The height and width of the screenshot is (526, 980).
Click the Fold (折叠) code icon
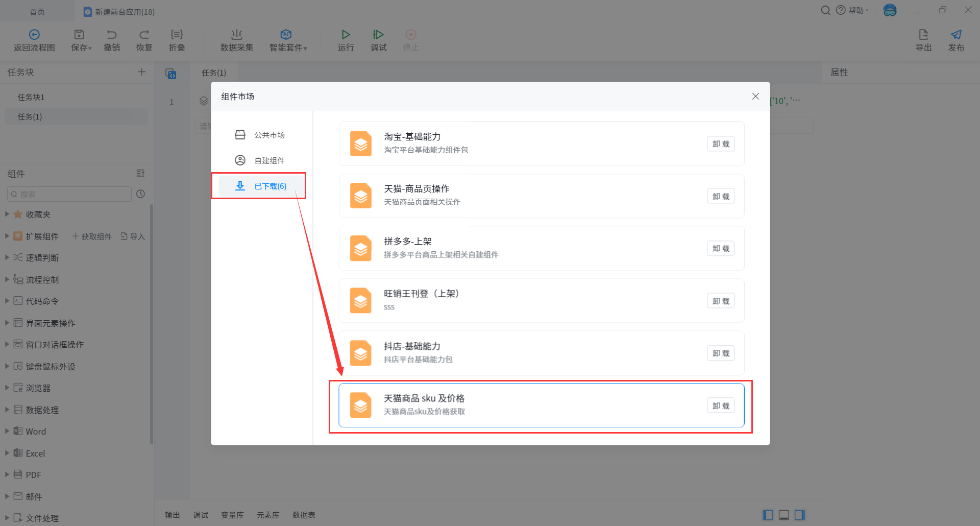pyautogui.click(x=177, y=35)
